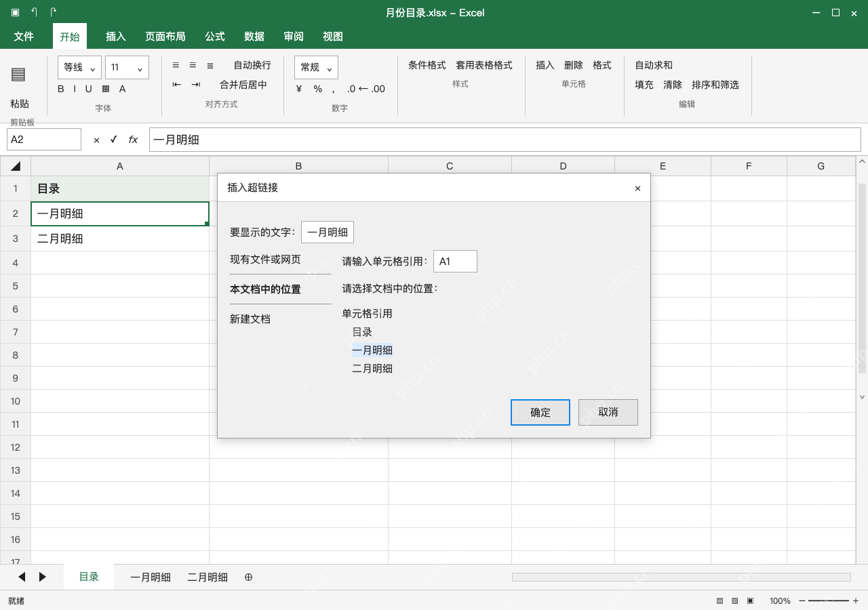The image size is (868, 610).
Task: Switch to page layout view in status bar
Action: pyautogui.click(x=735, y=601)
